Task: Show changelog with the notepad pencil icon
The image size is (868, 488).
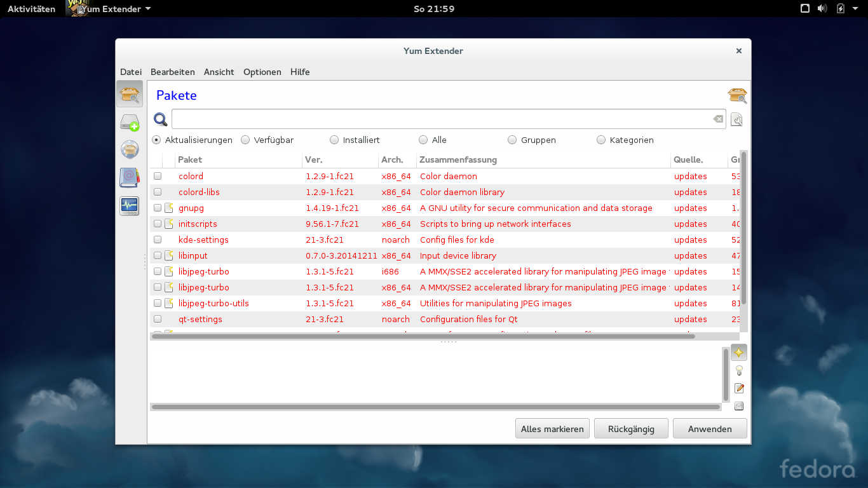Action: (x=738, y=388)
